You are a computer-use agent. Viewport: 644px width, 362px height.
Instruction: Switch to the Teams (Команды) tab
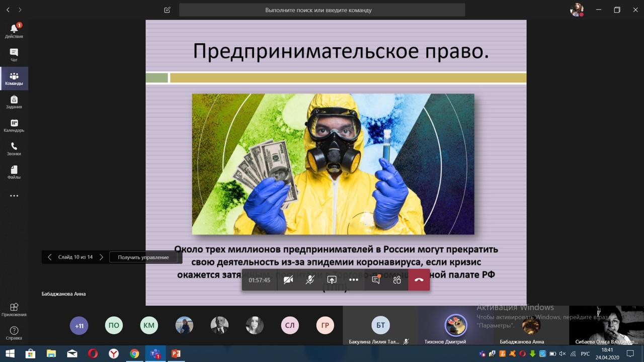tap(14, 78)
